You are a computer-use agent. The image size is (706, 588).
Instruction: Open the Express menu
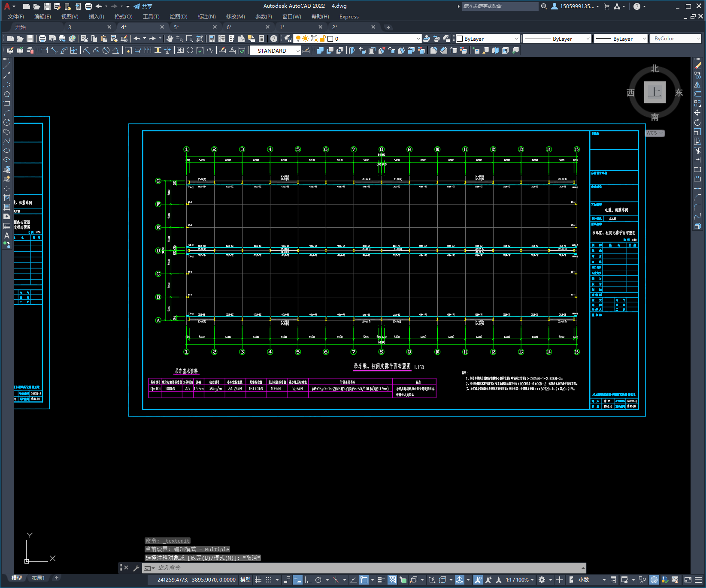tap(349, 17)
